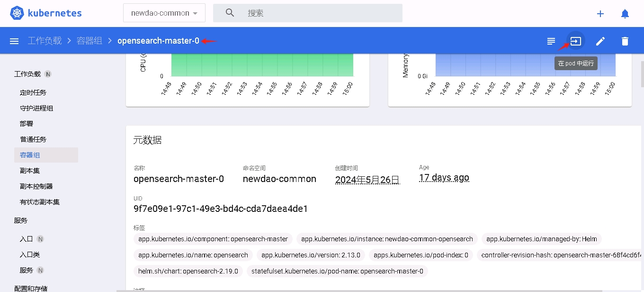644x292 pixels.
Task: Toggle the hamburger navigation menu
Action: [x=14, y=41]
